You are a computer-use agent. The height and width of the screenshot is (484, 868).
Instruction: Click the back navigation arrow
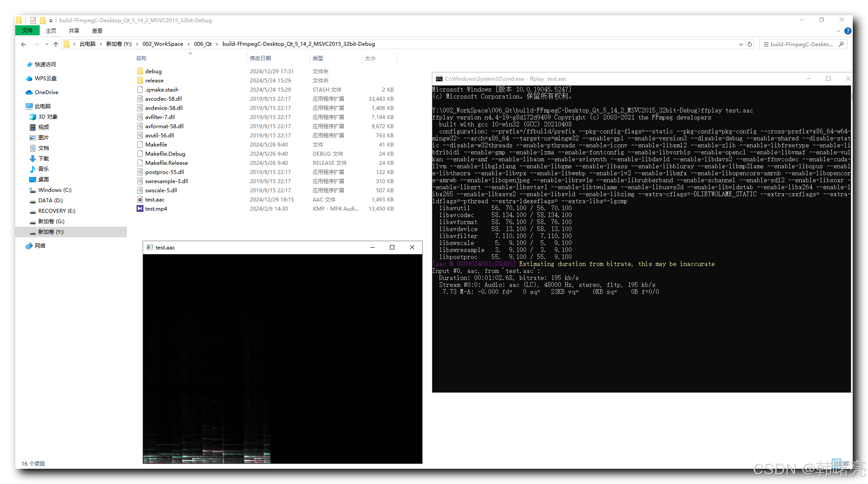[23, 44]
